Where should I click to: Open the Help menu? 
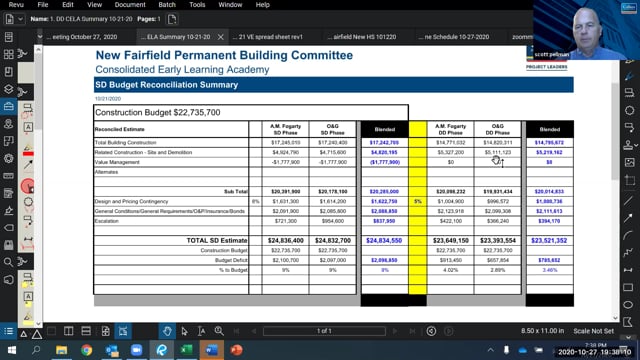click(x=262, y=5)
